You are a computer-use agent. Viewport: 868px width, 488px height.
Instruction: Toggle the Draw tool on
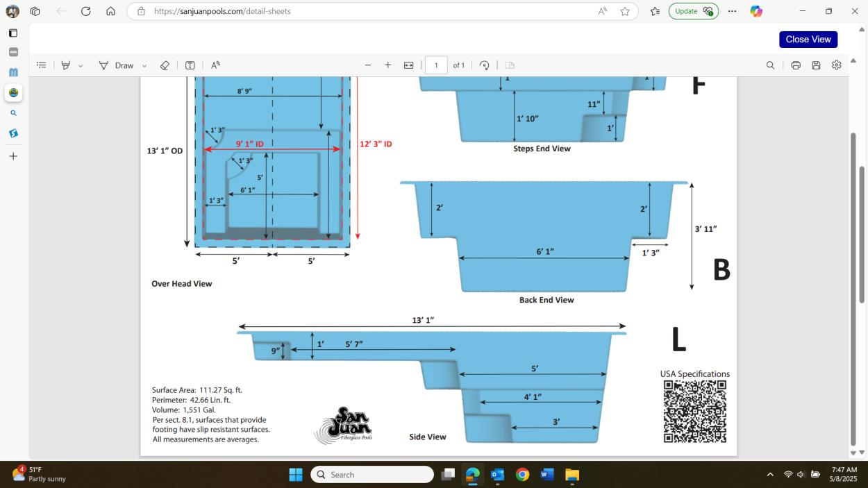(117, 65)
